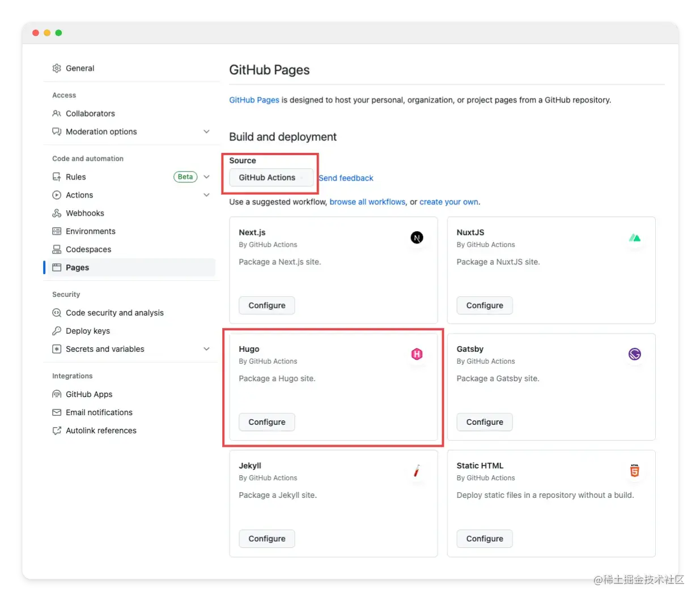
Task: Configure the NuxtJS workflow
Action: click(485, 306)
